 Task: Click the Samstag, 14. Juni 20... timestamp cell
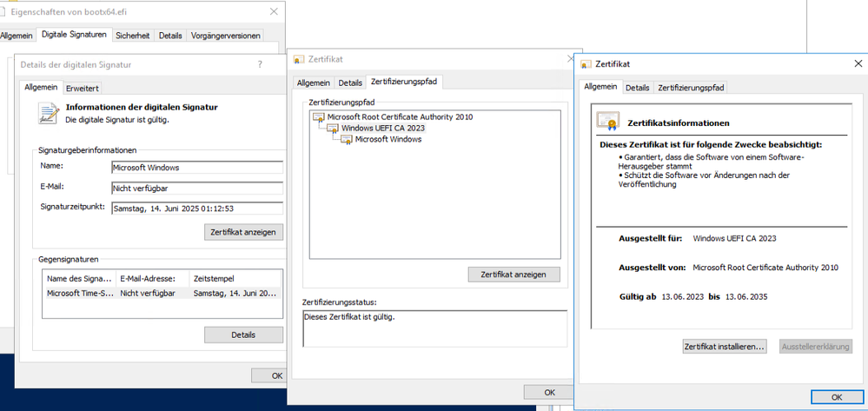coord(235,294)
